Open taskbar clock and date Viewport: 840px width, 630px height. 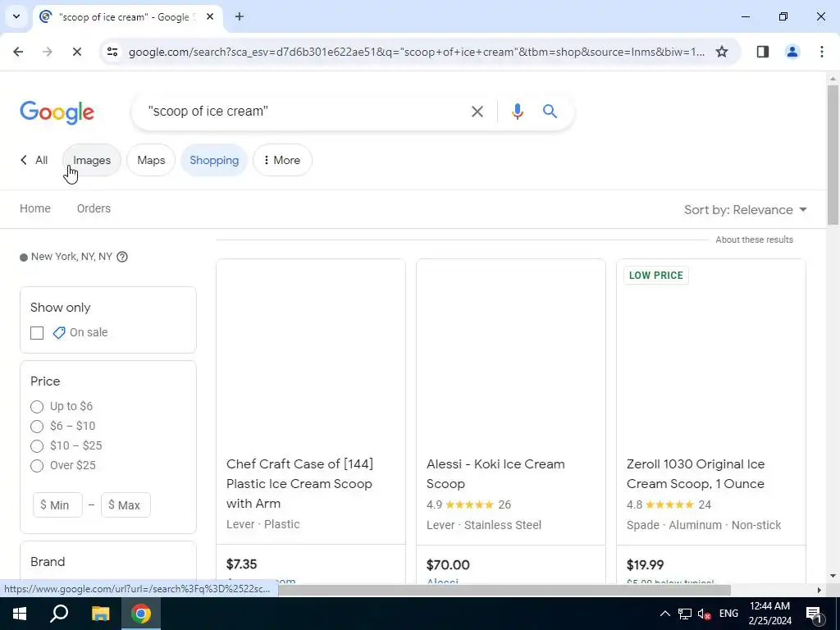point(769,614)
